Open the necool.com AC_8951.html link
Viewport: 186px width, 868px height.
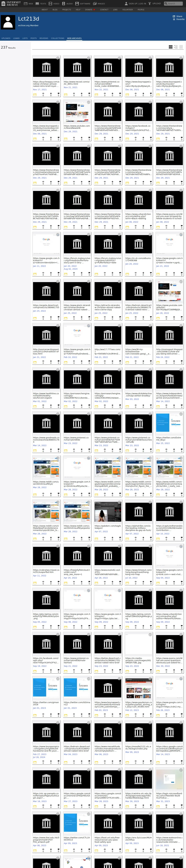coord(77,83)
